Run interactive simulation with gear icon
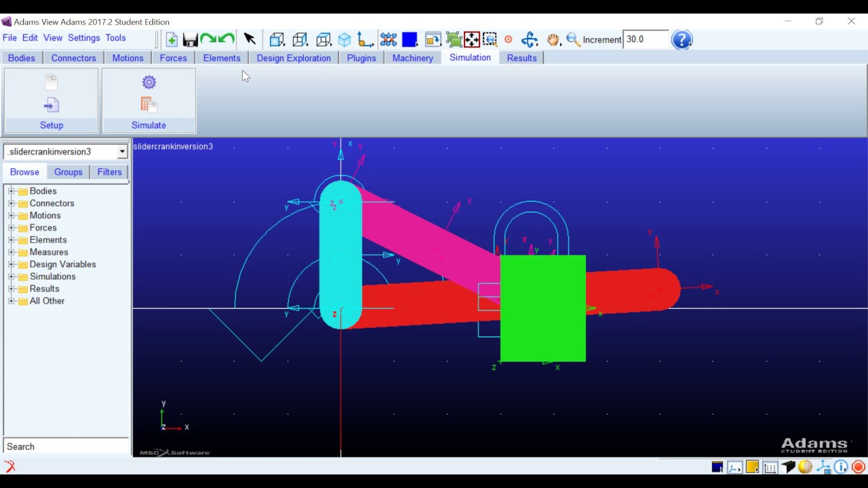868x488 pixels. pos(149,82)
